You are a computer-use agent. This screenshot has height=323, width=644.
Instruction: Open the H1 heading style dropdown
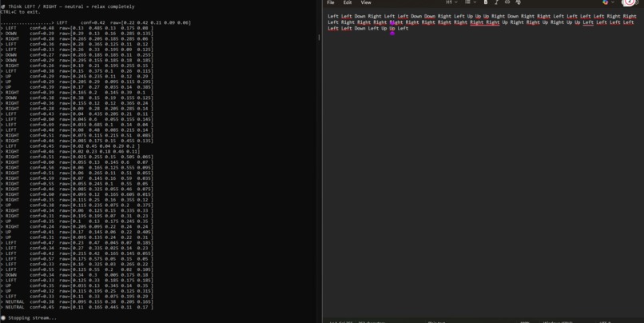click(451, 2)
